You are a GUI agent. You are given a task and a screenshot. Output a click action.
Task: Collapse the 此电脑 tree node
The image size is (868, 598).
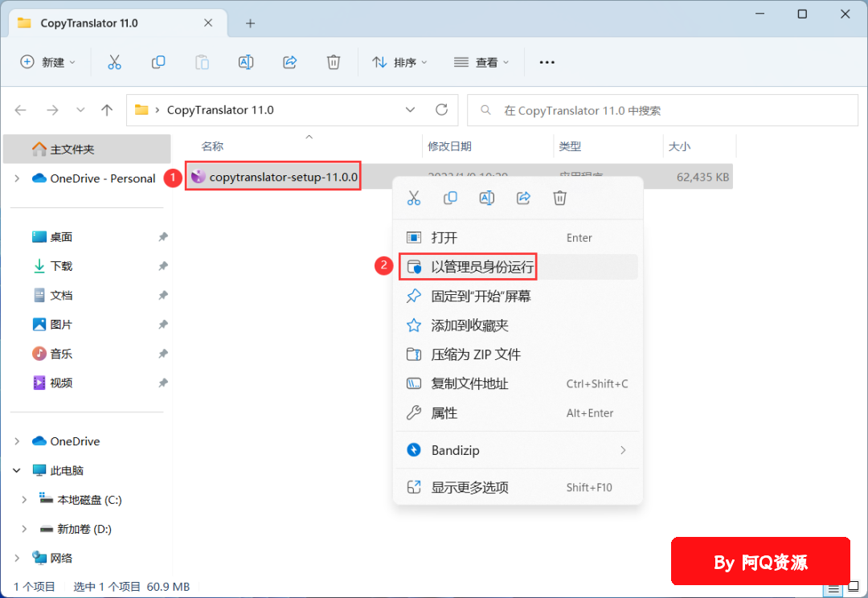click(17, 471)
